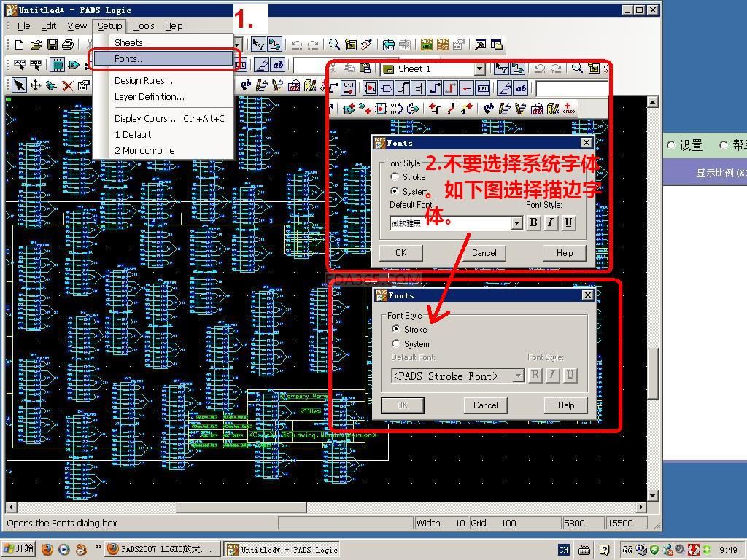
Task: Click the clipboard Paste icon beside Sheet 1
Action: (365, 69)
